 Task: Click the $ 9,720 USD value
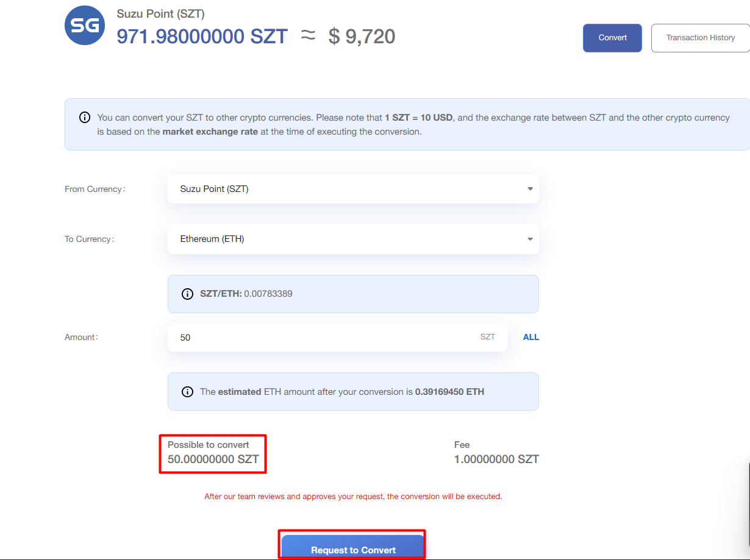(x=362, y=37)
